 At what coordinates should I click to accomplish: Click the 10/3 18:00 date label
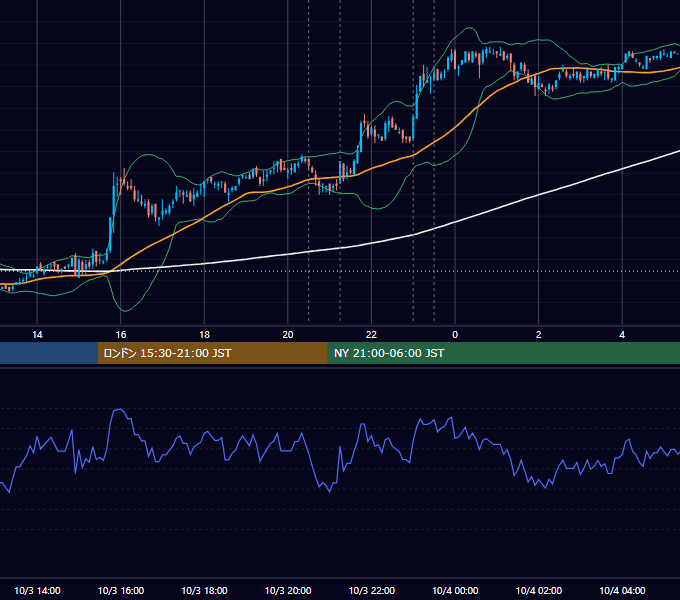[x=204, y=590]
